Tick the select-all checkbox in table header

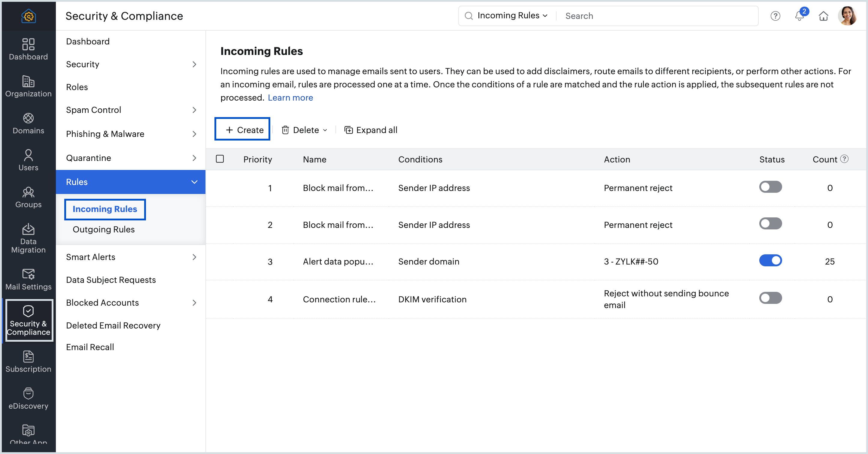pyautogui.click(x=220, y=159)
